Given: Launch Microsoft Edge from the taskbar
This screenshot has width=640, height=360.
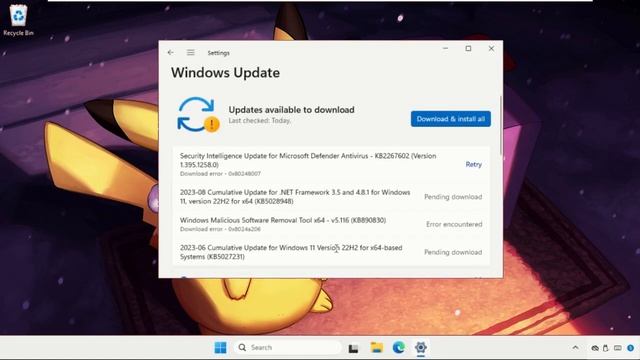Looking at the screenshot, I should [x=399, y=348].
